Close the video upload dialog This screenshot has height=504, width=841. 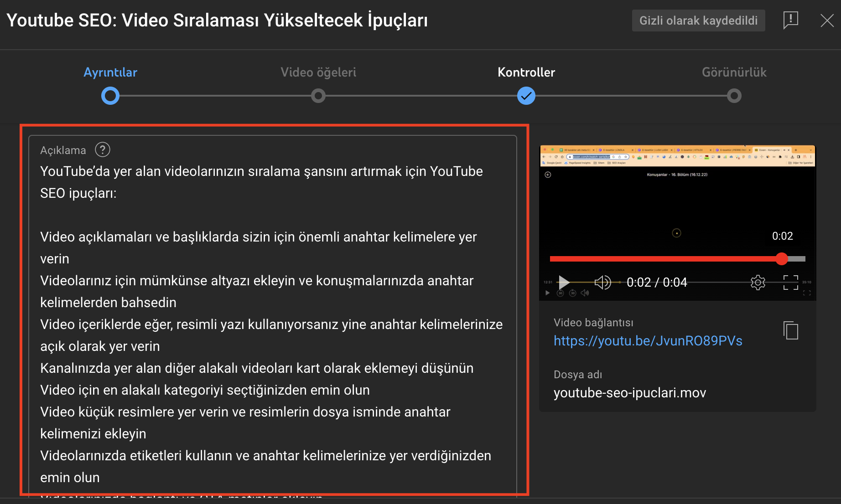[827, 21]
